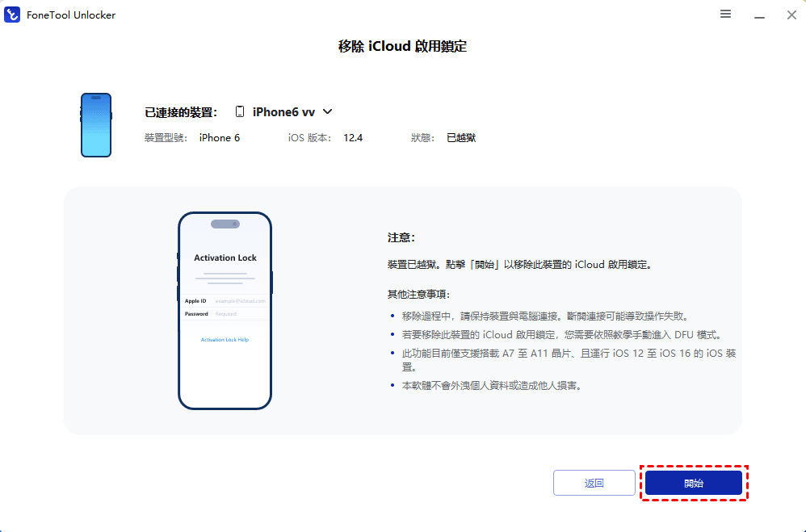Click small phone icon beside iPhone6 vv
This screenshot has height=532, width=806.
tap(240, 112)
